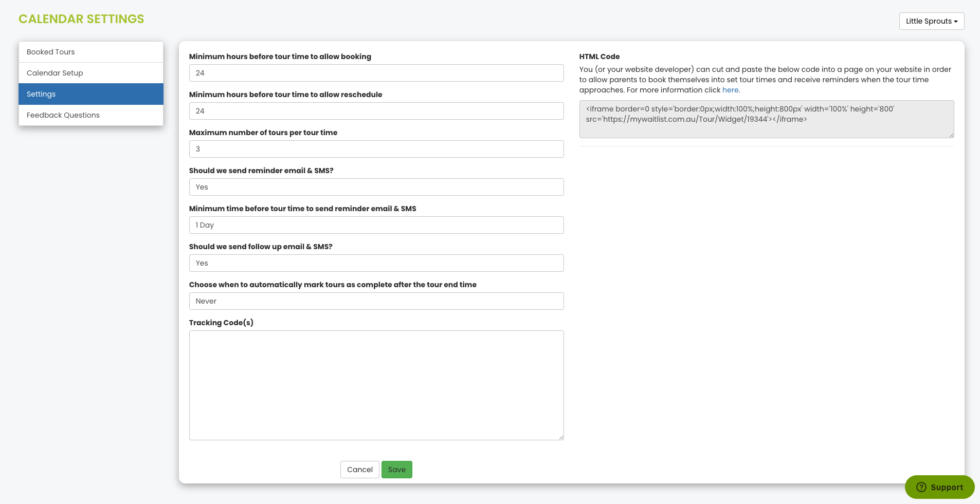Click inside the Tracking Code(s) text area
The image size is (980, 504).
point(376,385)
